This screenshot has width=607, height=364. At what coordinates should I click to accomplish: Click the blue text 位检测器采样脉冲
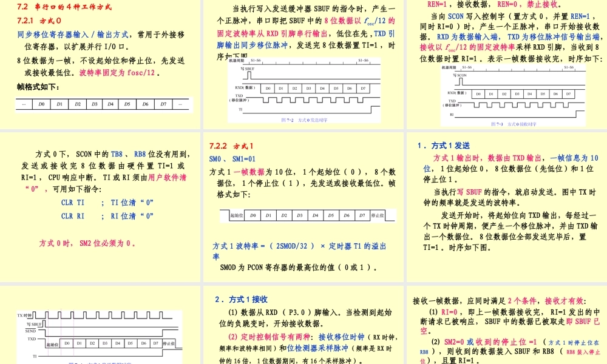click(317, 348)
